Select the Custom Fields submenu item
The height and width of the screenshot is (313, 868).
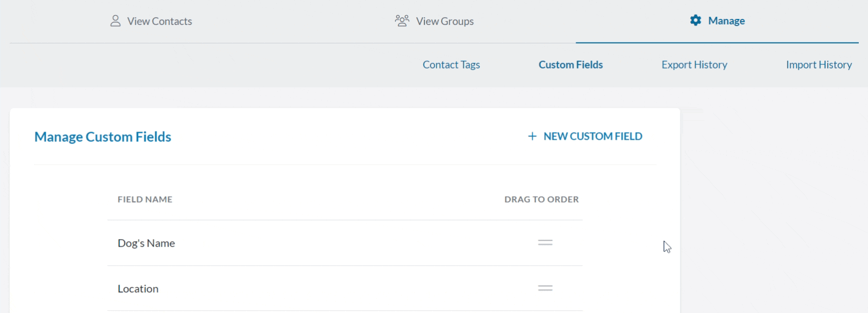pos(571,65)
